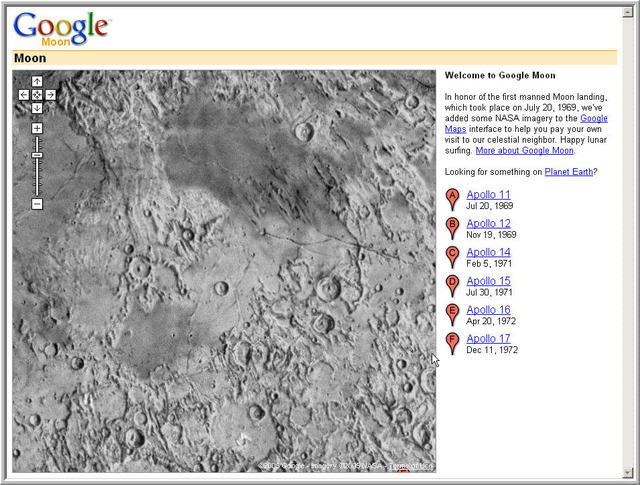640x485 pixels.
Task: Click the Terms of Use link on map
Action: pyautogui.click(x=411, y=466)
